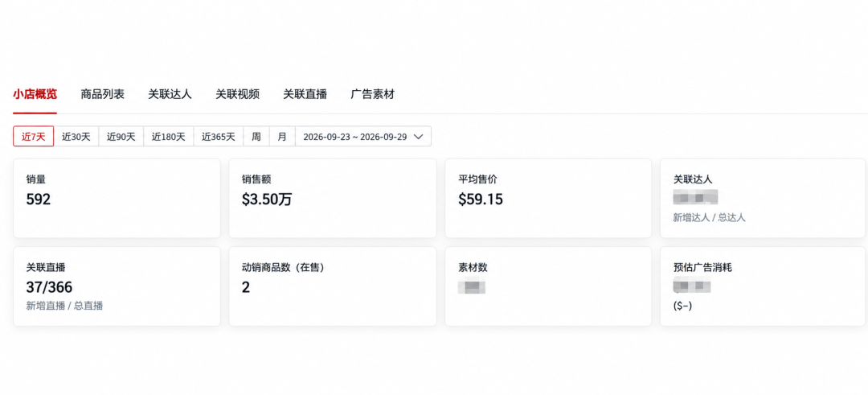The width and height of the screenshot is (868, 395).
Task: Switch to the 关联视频 tab
Action: pyautogui.click(x=237, y=94)
